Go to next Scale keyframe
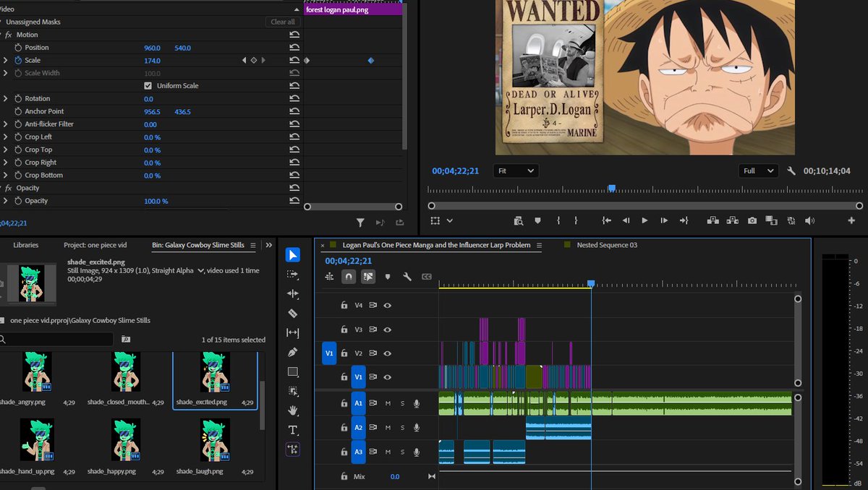This screenshot has width=868, height=490. tap(263, 61)
